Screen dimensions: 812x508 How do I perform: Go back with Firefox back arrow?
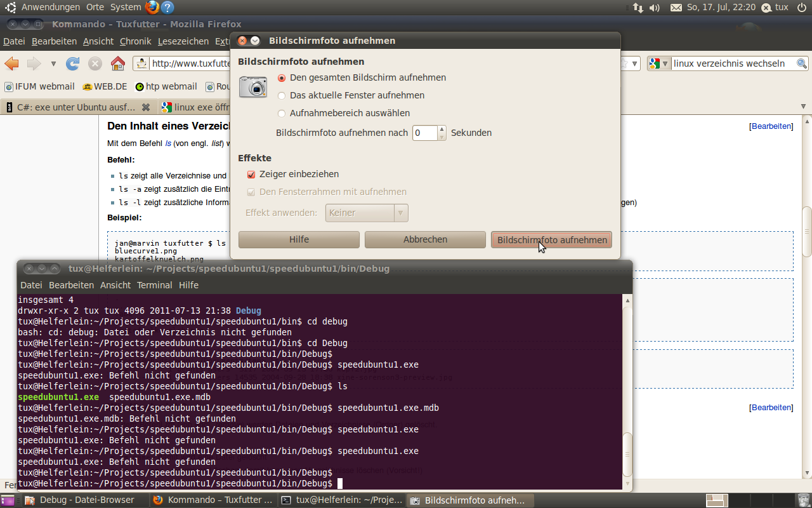coord(11,63)
